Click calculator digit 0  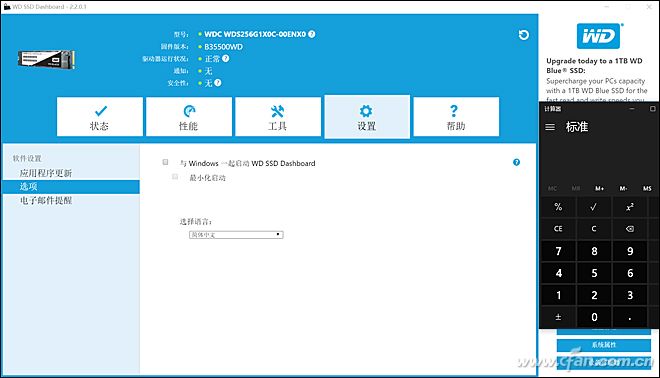pos(594,317)
